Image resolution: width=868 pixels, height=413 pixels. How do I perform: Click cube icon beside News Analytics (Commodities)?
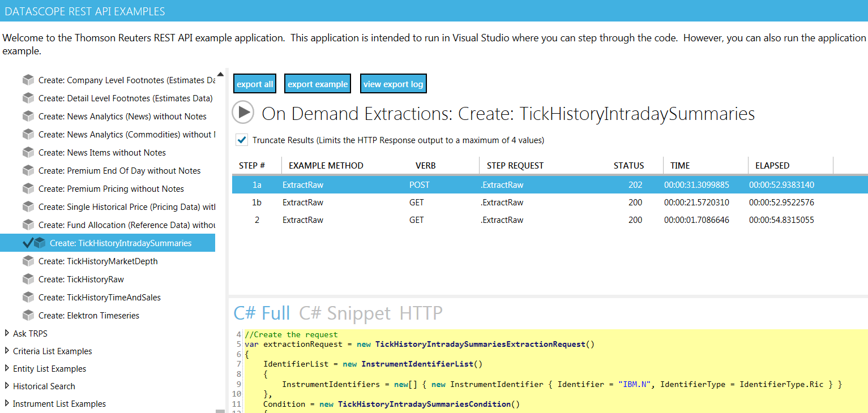tap(28, 135)
